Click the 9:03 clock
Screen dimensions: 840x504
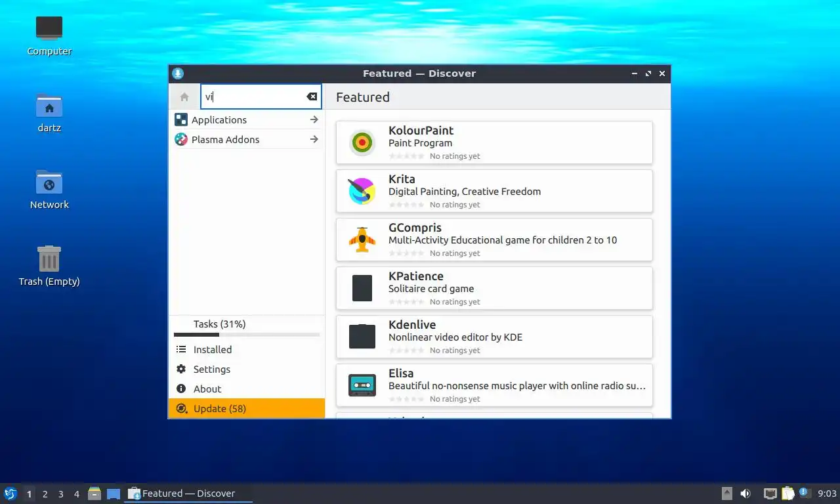coord(828,493)
